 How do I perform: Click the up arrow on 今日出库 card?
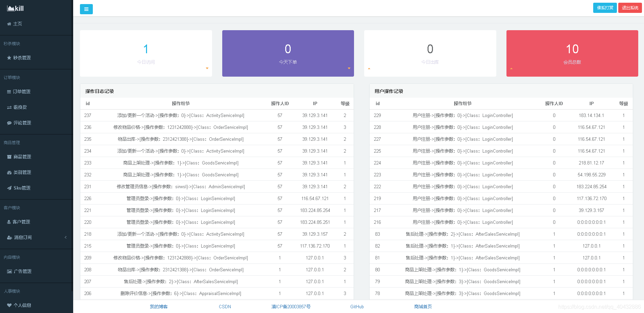[369, 69]
